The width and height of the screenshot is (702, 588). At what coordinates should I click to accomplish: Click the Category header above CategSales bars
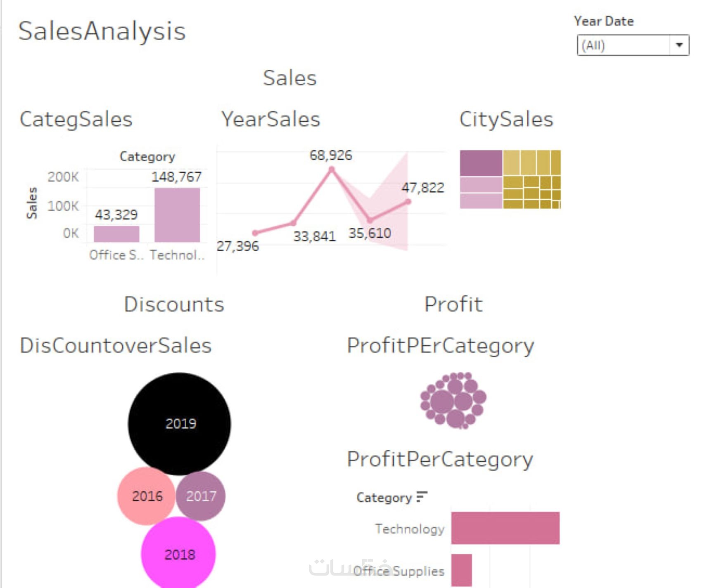tap(147, 156)
